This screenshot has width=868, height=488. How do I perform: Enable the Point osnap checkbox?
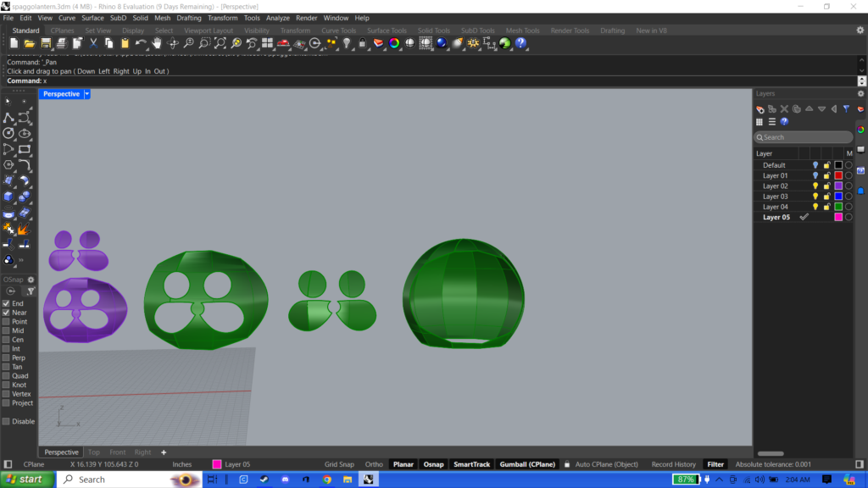point(6,321)
